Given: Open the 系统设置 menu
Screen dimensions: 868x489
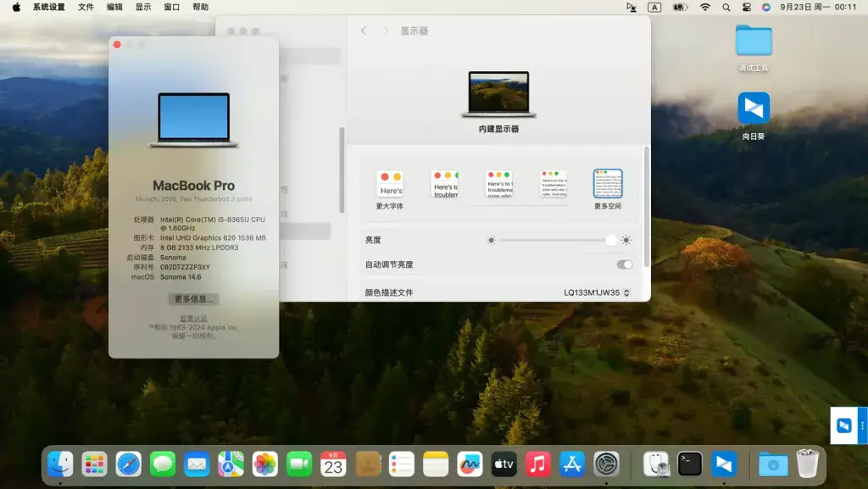Looking at the screenshot, I should [x=48, y=7].
